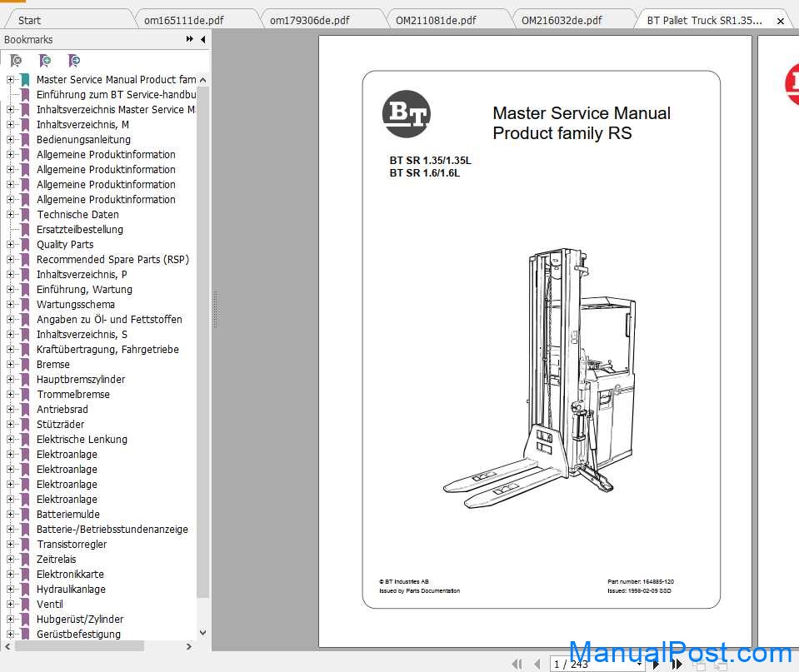Click the bookmark flag next to Trommelbremse
Viewport: 799px width, 672px height.
pos(25,395)
